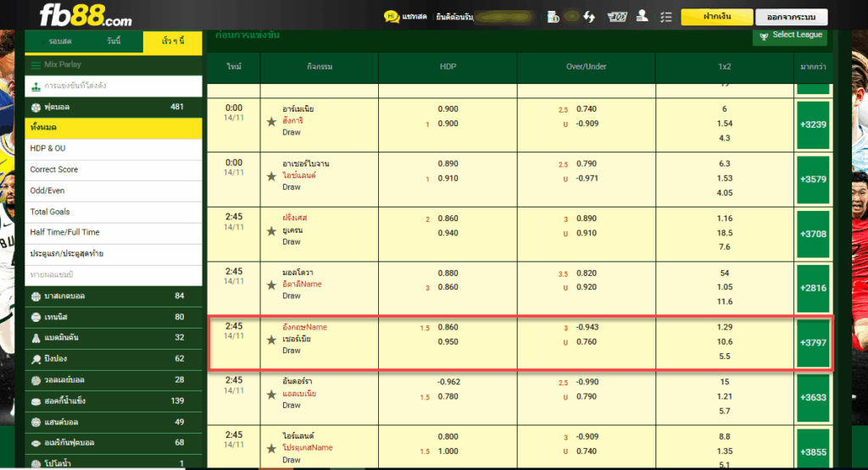Screen dimensions: 868x470
Task: Expand more markets +3708
Action: click(x=813, y=235)
